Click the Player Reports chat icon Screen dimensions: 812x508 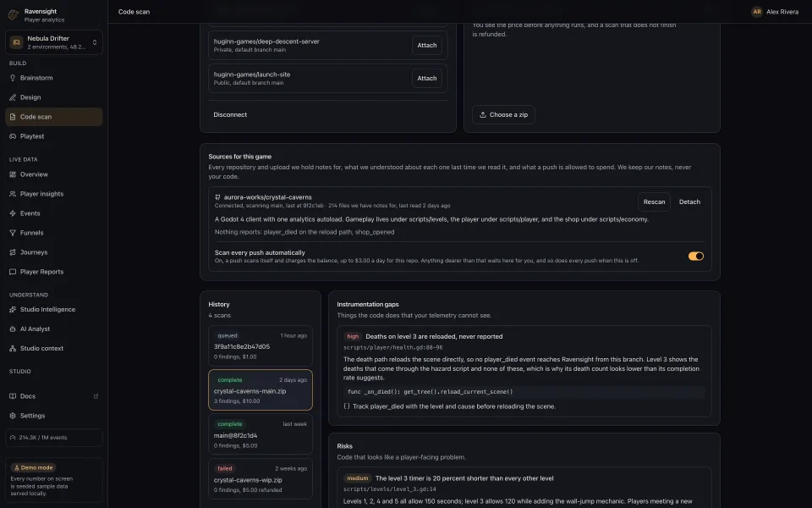13,272
